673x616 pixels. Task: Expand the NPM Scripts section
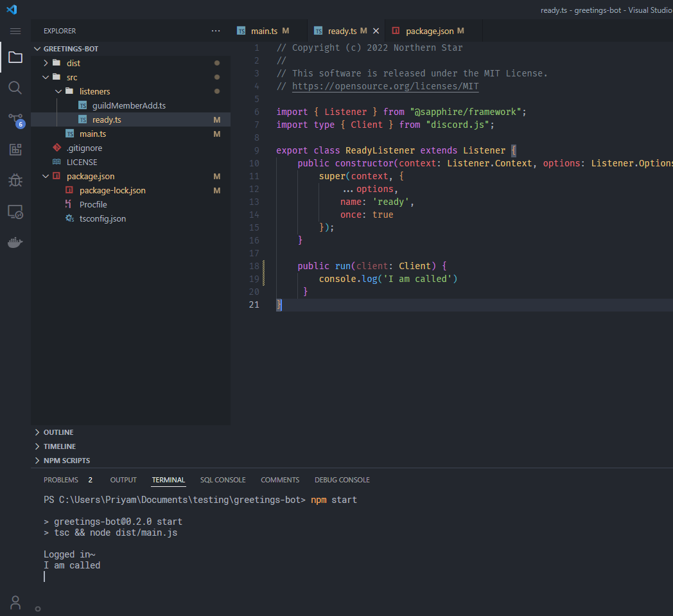pyautogui.click(x=66, y=461)
